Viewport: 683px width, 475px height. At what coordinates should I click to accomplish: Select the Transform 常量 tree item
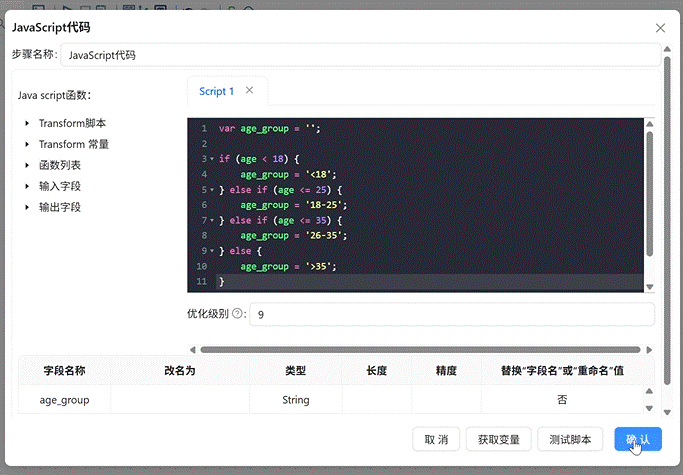coord(74,144)
